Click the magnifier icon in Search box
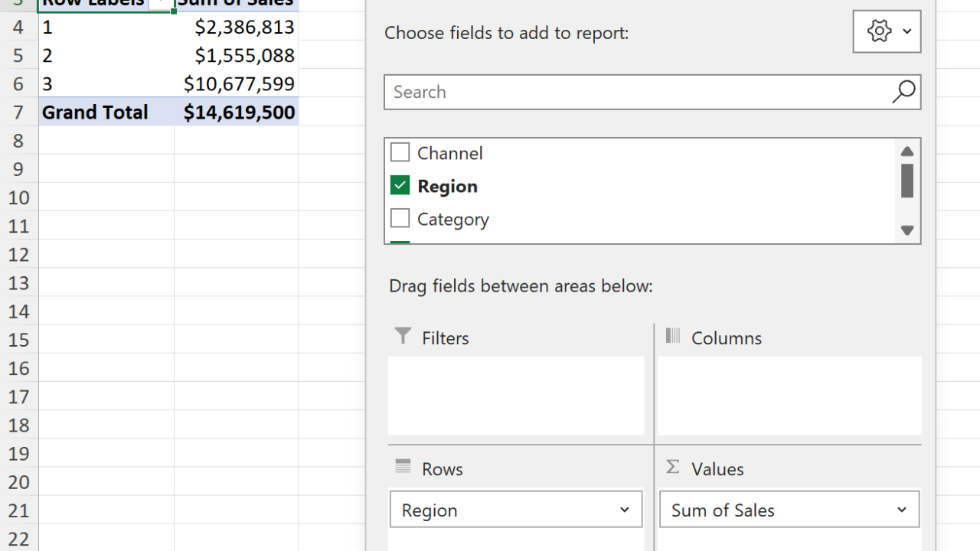 tap(903, 92)
